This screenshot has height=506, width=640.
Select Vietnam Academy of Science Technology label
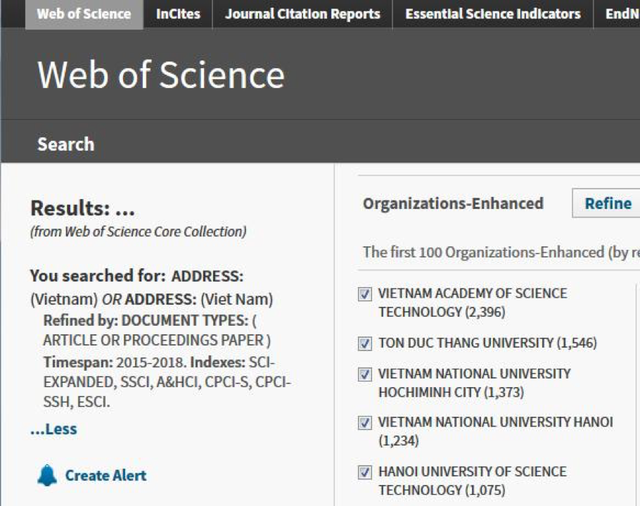click(472, 302)
